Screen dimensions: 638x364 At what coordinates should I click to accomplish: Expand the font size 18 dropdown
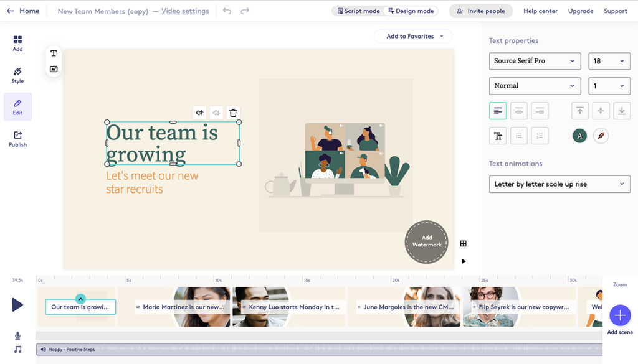click(609, 60)
